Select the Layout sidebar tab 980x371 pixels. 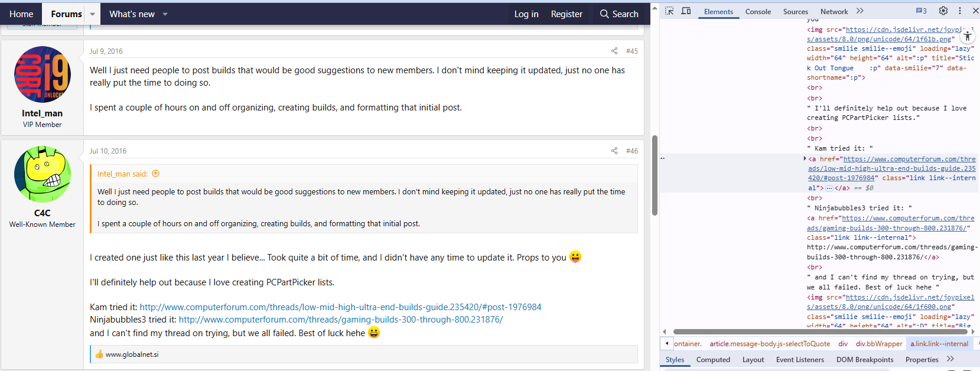pyautogui.click(x=753, y=360)
